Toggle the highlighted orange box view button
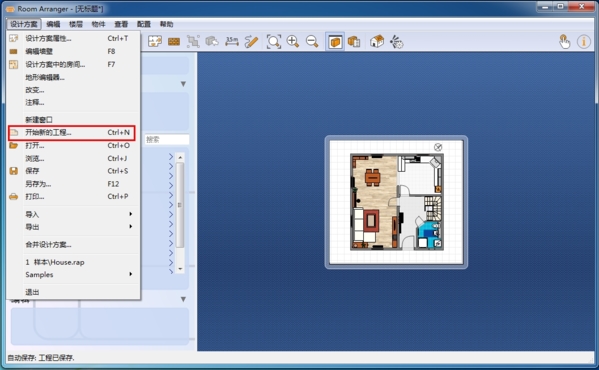 coord(335,41)
